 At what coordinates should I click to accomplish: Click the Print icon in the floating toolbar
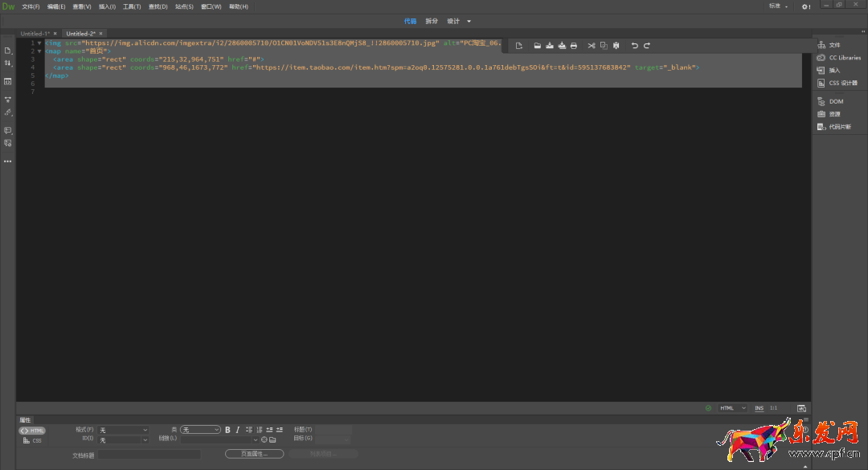click(x=574, y=46)
